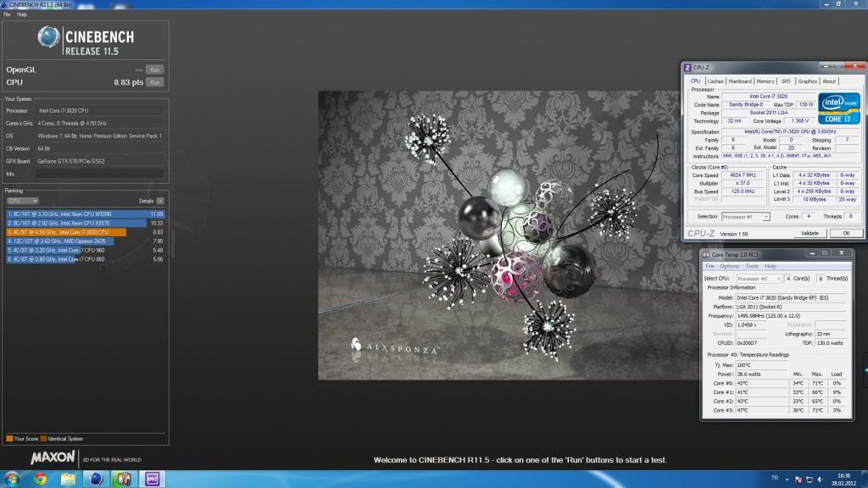Image resolution: width=868 pixels, height=488 pixels.
Task: Open the volume speaker tray icon
Action: coord(821,480)
